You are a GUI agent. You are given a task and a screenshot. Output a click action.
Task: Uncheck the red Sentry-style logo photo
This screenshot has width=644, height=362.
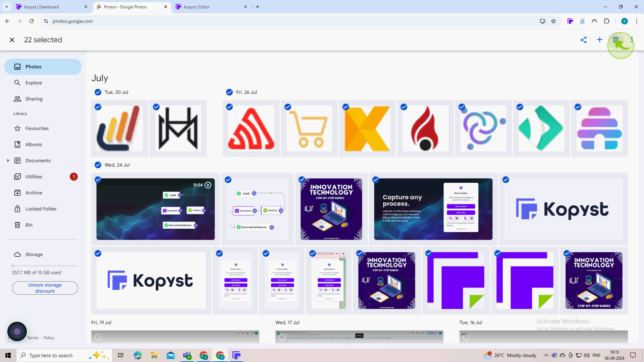229,107
